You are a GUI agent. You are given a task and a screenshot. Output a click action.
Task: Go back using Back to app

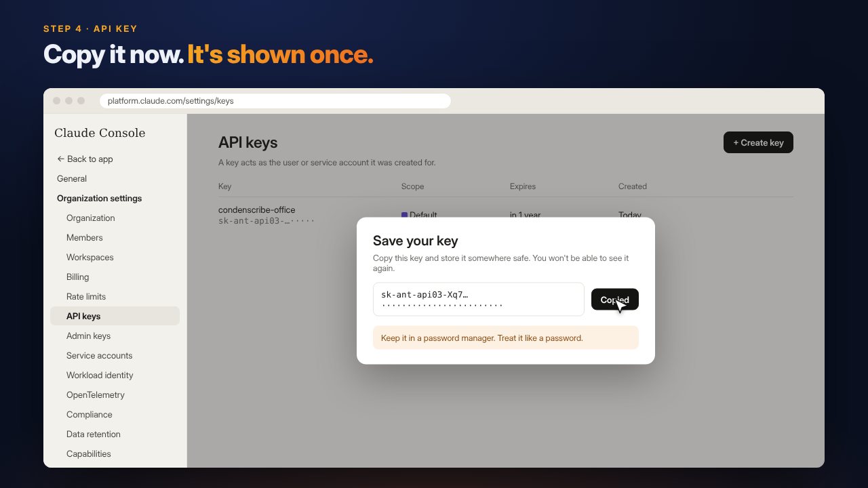click(85, 159)
